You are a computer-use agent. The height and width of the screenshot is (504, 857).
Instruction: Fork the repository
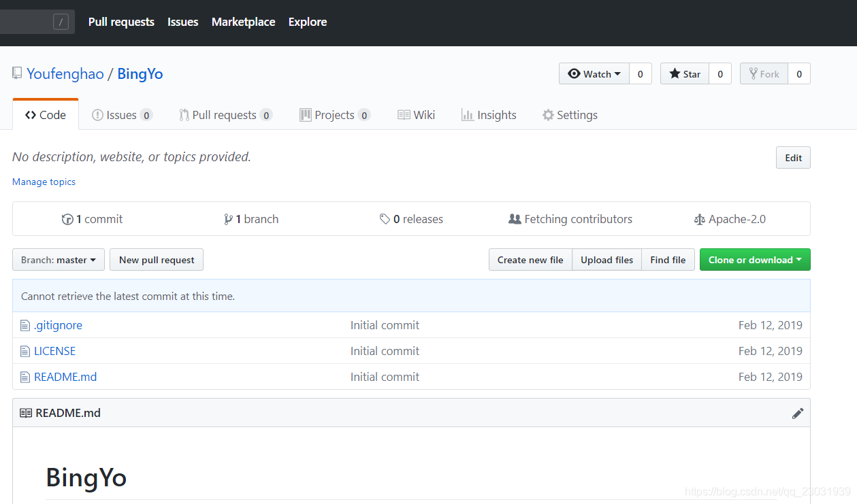point(764,73)
